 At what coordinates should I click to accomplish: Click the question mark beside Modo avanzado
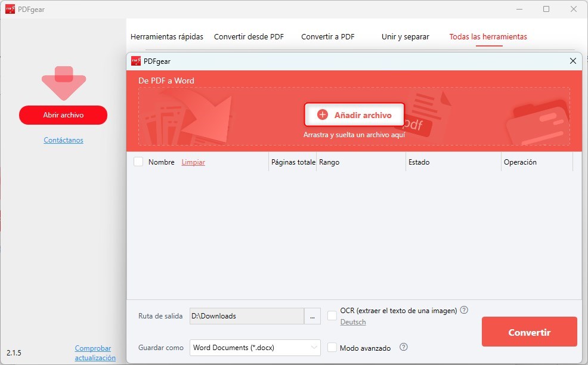404,348
